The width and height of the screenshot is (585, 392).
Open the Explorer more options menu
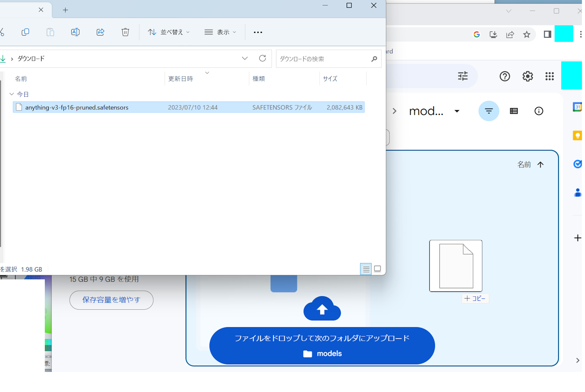[x=258, y=32]
